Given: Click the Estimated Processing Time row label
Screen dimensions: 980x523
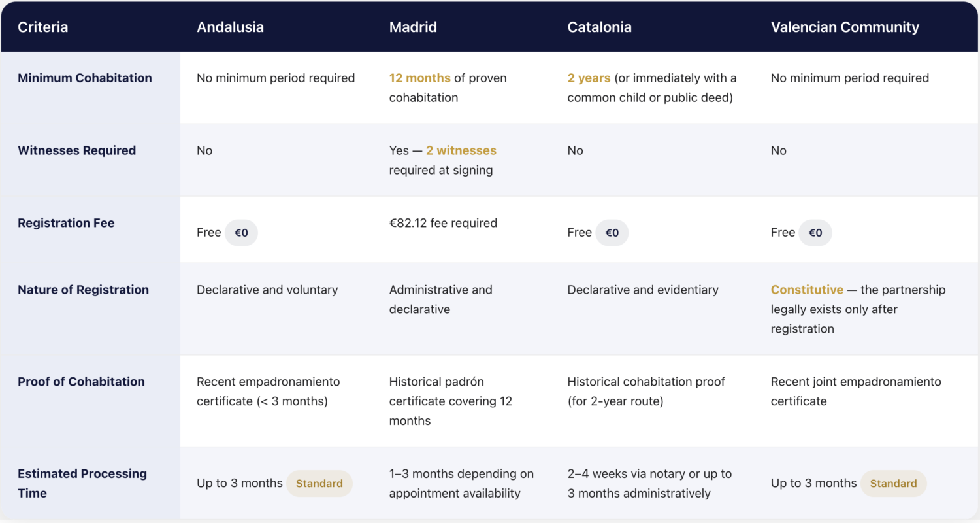Looking at the screenshot, I should 82,483.
